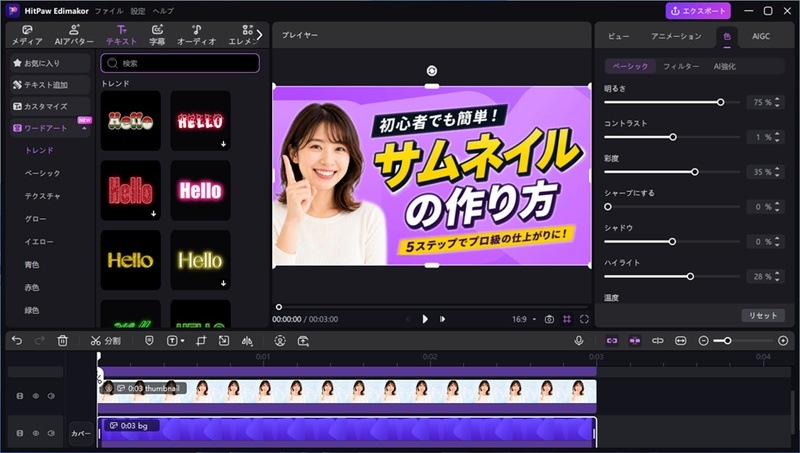Click the ハイライト 28% stepper arrows
Image resolution: width=800 pixels, height=453 pixels.
tap(777, 276)
